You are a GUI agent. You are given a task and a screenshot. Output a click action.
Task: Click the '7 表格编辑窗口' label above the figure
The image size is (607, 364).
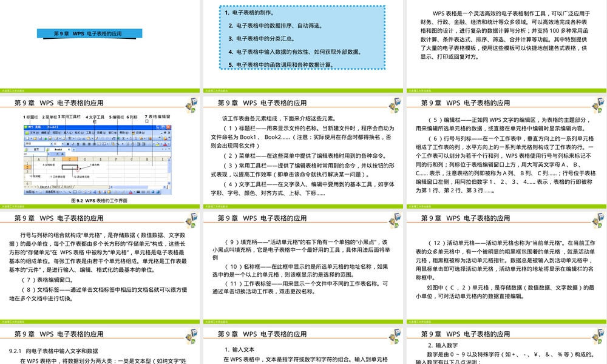pyautogui.click(x=157, y=118)
